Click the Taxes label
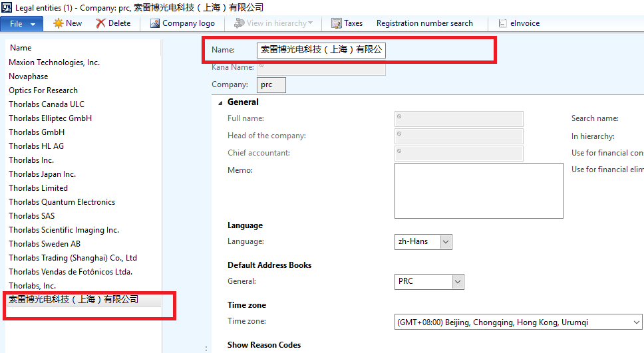Image resolution: width=644 pixels, height=353 pixels. [353, 23]
